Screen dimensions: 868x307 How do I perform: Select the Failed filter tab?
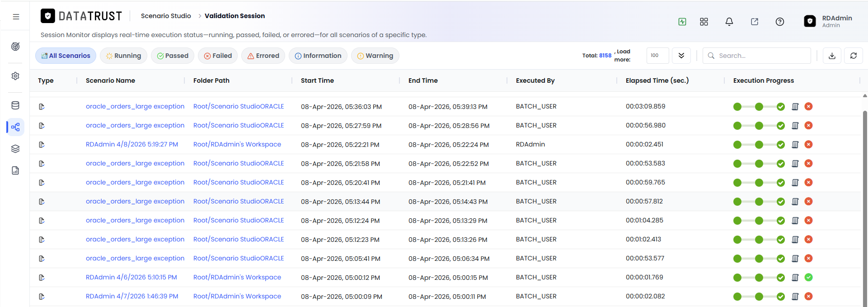pyautogui.click(x=218, y=56)
